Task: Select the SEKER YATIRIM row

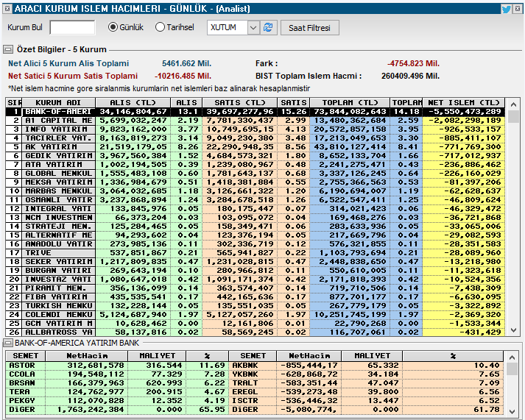Action: pyautogui.click(x=255, y=262)
